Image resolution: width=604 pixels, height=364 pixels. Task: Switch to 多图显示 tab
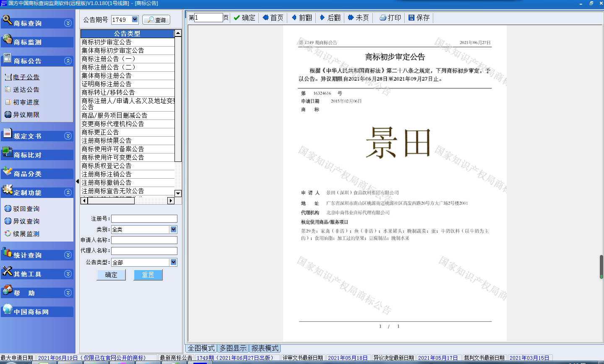pyautogui.click(x=233, y=348)
